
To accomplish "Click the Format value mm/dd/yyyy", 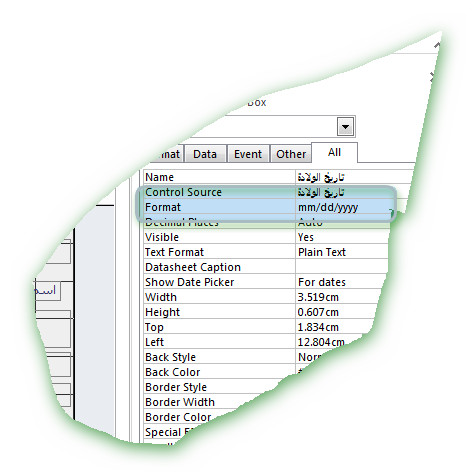I will pos(328,207).
